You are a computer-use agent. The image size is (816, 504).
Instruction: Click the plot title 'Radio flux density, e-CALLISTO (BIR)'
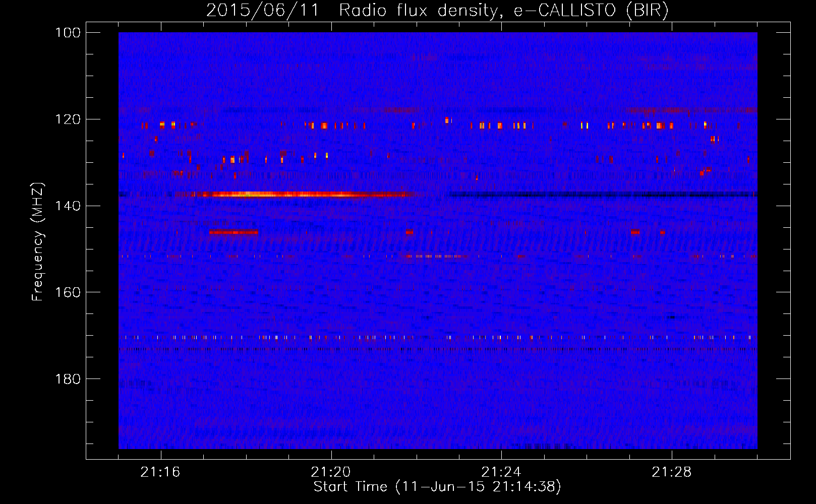pos(504,11)
